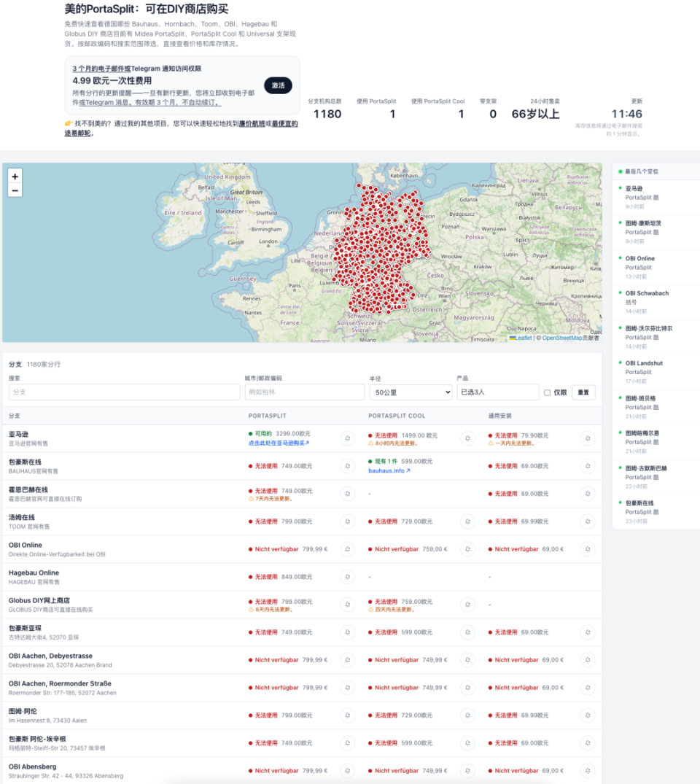Zoom in on the map

click(15, 176)
